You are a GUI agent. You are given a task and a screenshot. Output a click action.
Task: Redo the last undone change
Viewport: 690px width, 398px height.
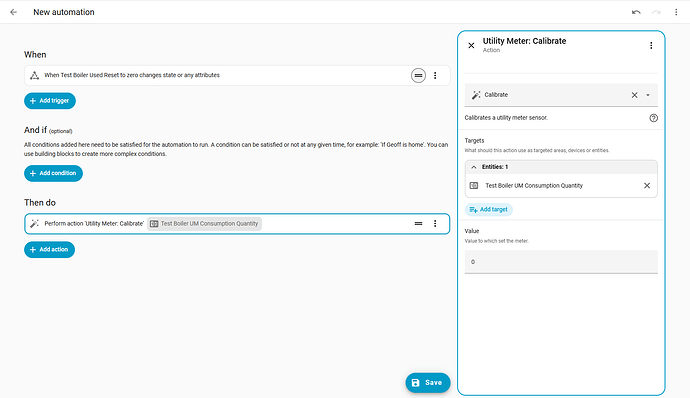(x=656, y=12)
